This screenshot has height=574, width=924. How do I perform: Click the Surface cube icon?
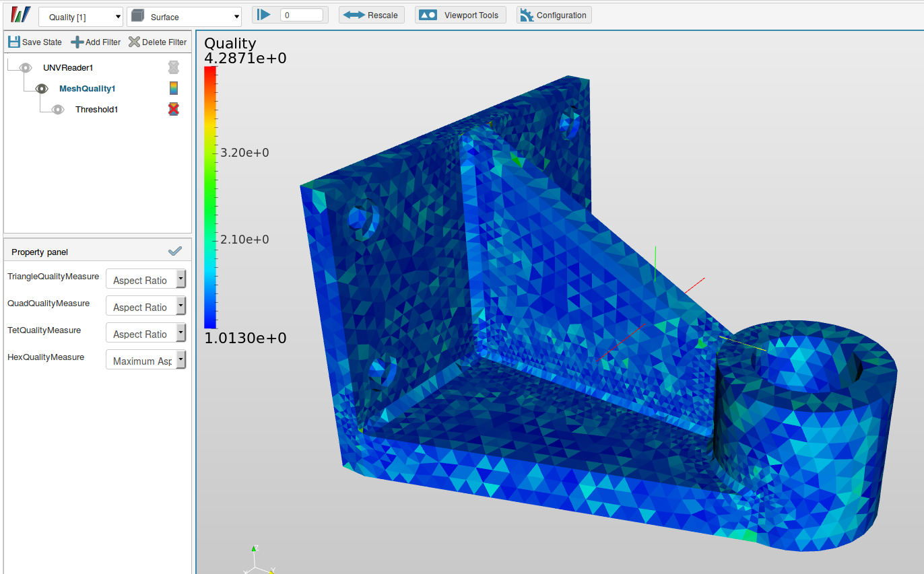137,16
